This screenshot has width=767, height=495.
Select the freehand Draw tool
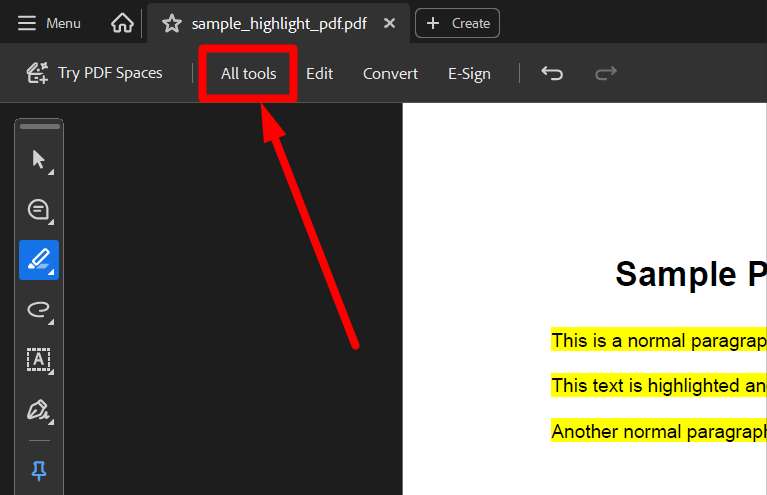pos(39,310)
